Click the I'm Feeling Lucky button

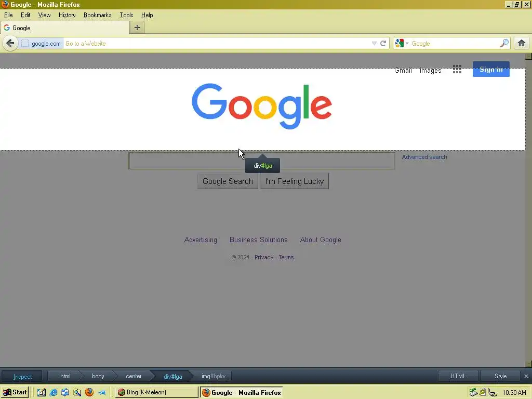295,181
